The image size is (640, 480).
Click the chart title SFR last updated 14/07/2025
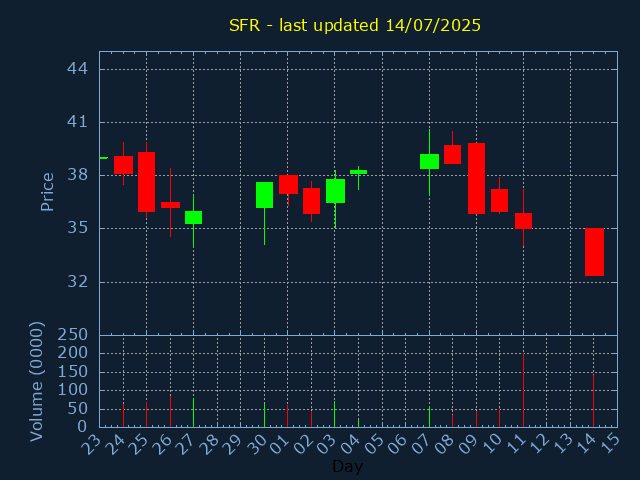[355, 25]
